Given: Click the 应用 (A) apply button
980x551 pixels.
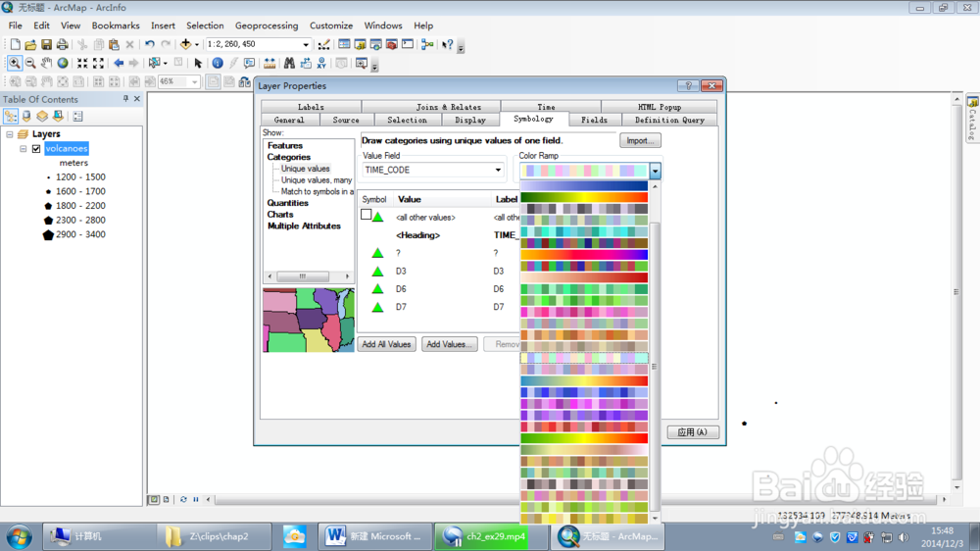Looking at the screenshot, I should (x=693, y=432).
